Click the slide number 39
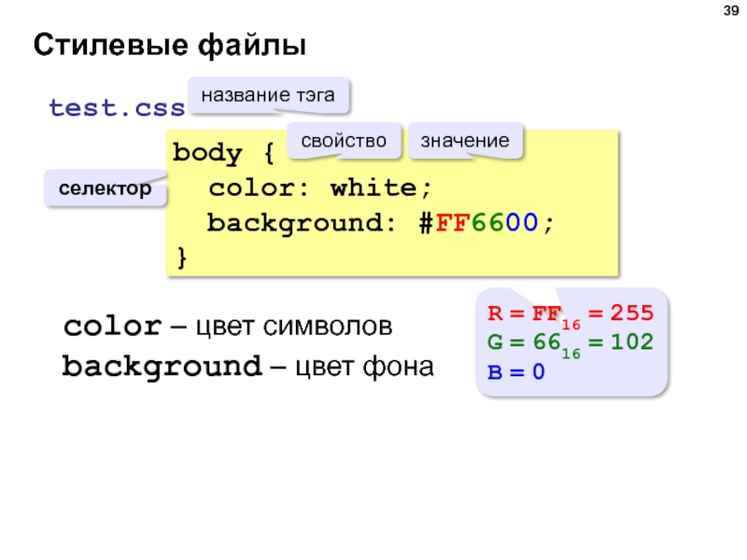Image resolution: width=747 pixels, height=560 pixels. click(x=731, y=10)
